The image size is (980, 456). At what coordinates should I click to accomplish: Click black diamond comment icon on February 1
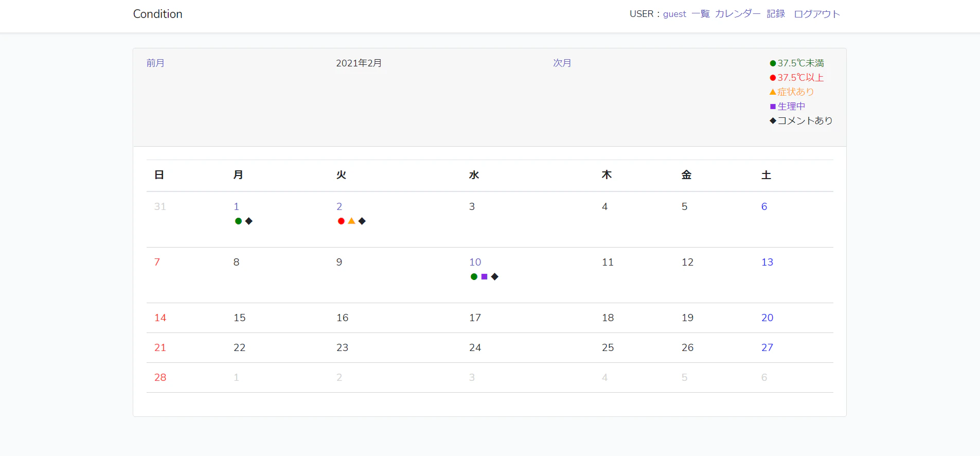tap(249, 221)
